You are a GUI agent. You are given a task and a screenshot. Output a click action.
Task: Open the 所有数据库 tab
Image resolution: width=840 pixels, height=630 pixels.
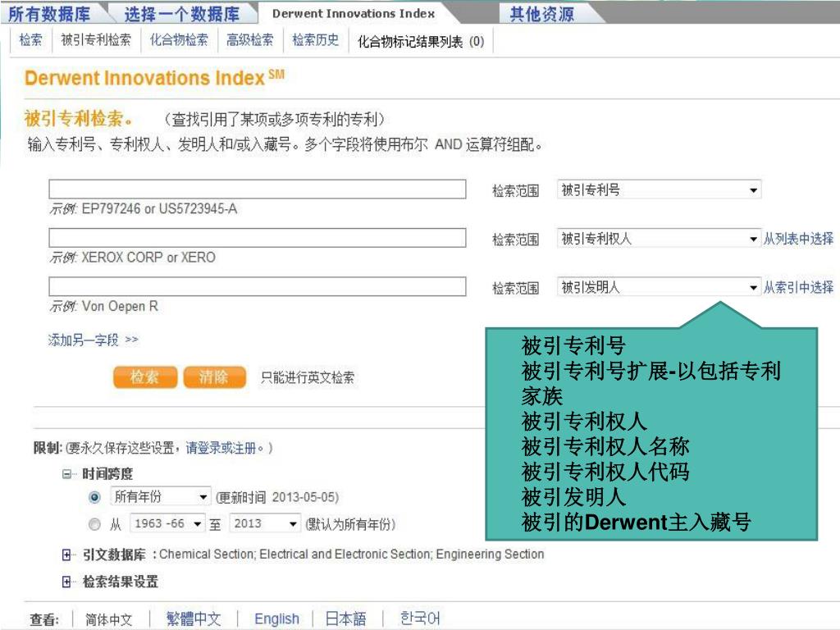pyautogui.click(x=49, y=13)
